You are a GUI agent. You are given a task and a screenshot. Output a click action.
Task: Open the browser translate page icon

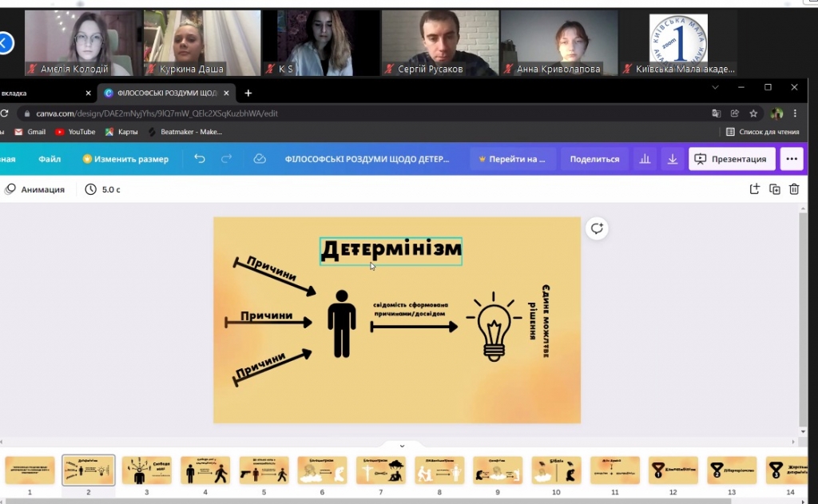coord(717,113)
